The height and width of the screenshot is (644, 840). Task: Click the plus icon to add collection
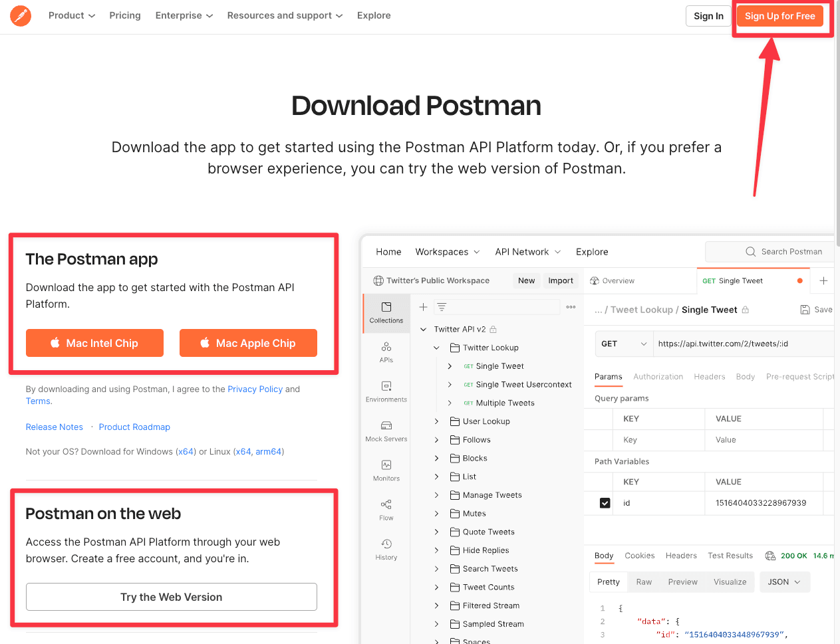coord(423,307)
